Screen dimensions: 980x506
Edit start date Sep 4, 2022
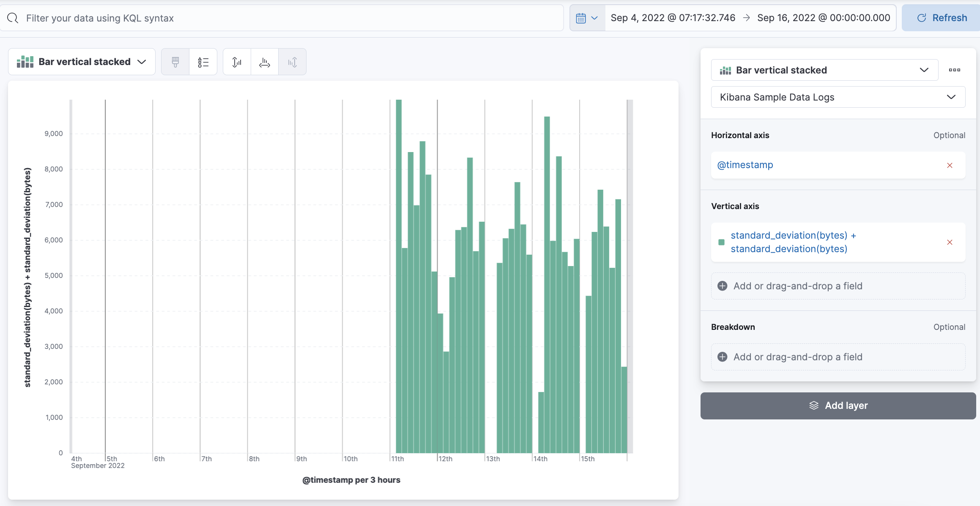pyautogui.click(x=673, y=18)
